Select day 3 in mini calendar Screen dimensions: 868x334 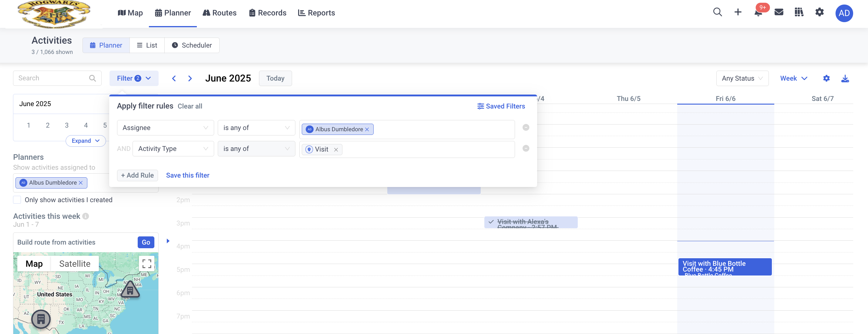pyautogui.click(x=67, y=125)
